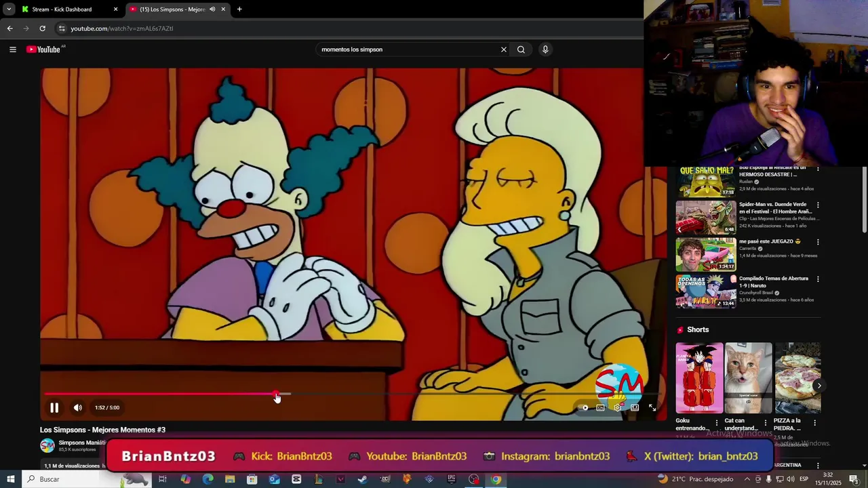This screenshot has height=488, width=868.
Task: Go forward in the browser
Action: point(26,28)
